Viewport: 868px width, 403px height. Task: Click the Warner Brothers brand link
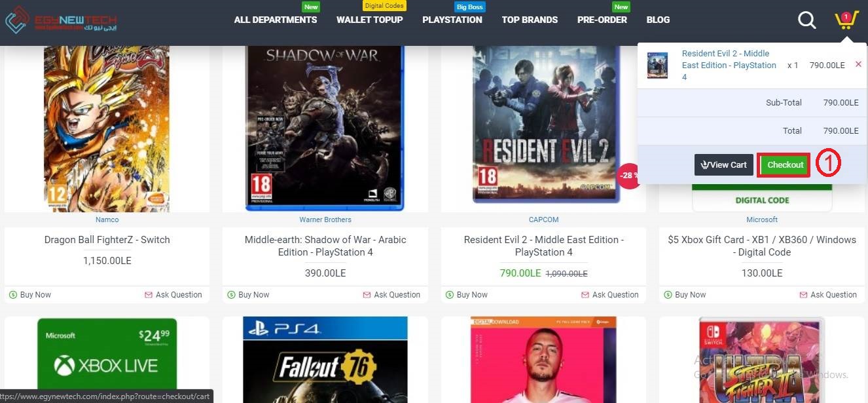[325, 220]
